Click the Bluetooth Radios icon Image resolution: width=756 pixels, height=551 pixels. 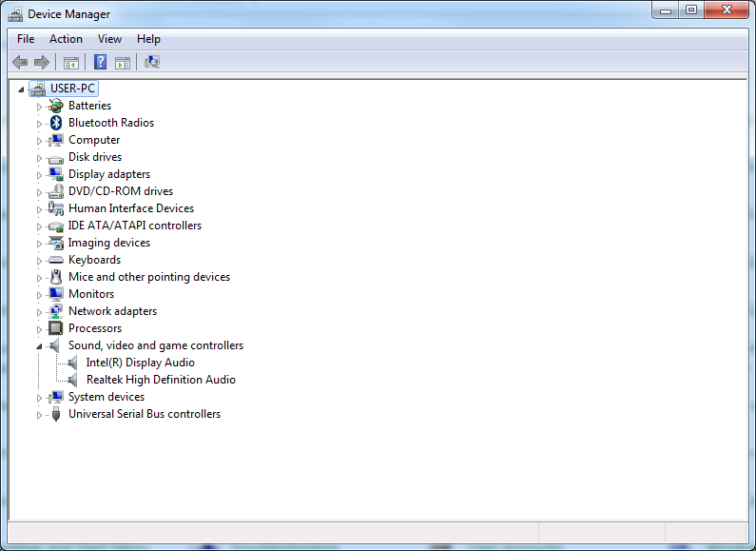pos(56,123)
